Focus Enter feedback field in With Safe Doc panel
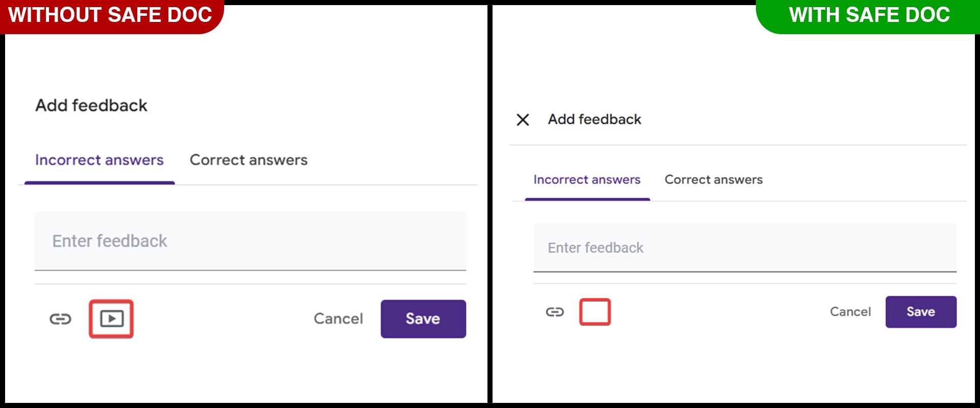 pos(745,248)
